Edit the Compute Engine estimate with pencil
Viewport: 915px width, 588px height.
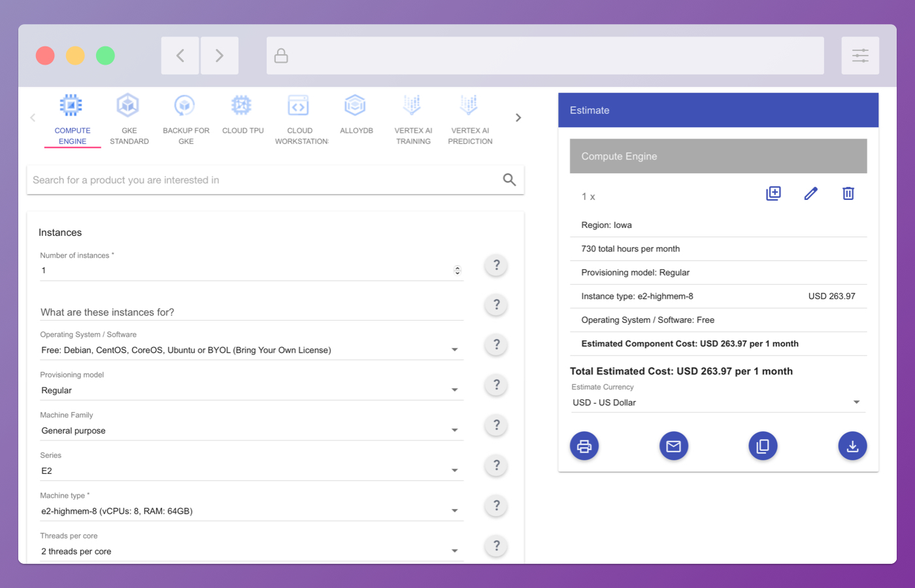click(x=811, y=193)
